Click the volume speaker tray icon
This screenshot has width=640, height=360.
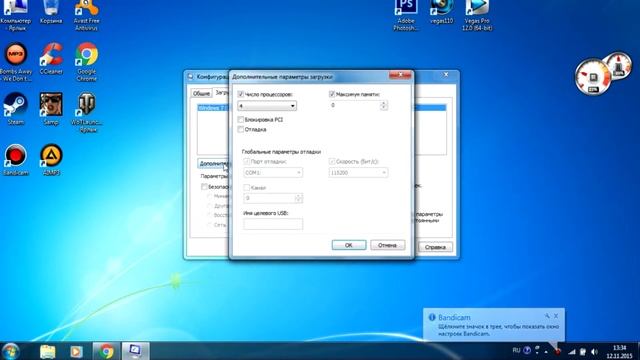click(594, 351)
